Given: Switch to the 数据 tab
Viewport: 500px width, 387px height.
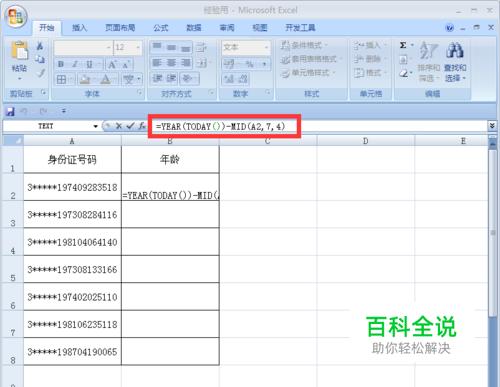Looking at the screenshot, I should pyautogui.click(x=194, y=28).
